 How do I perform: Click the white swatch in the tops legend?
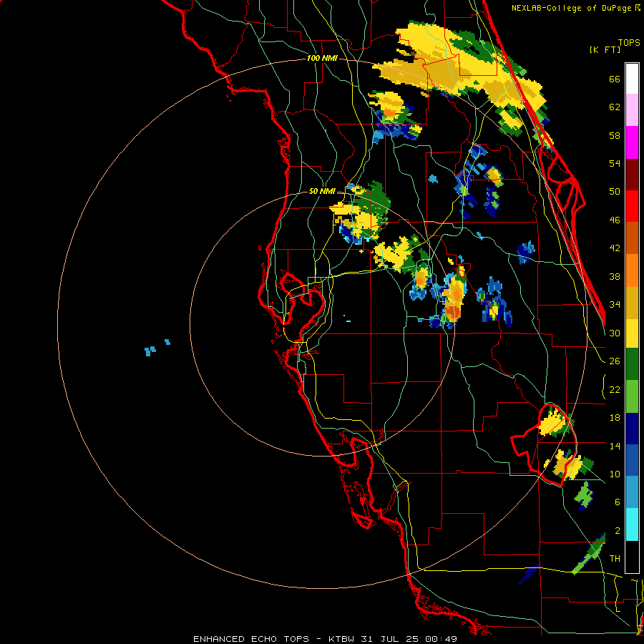click(x=632, y=79)
